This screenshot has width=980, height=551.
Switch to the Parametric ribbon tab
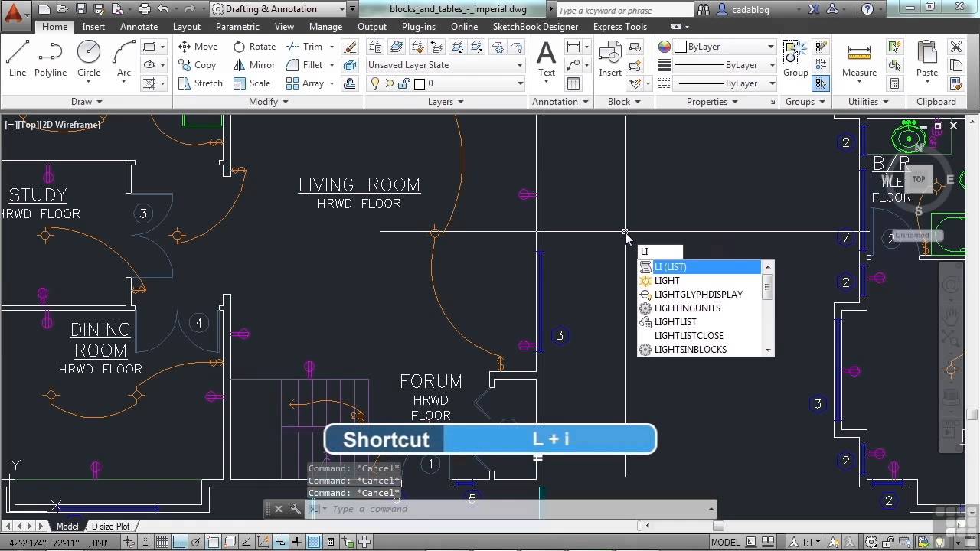click(237, 27)
